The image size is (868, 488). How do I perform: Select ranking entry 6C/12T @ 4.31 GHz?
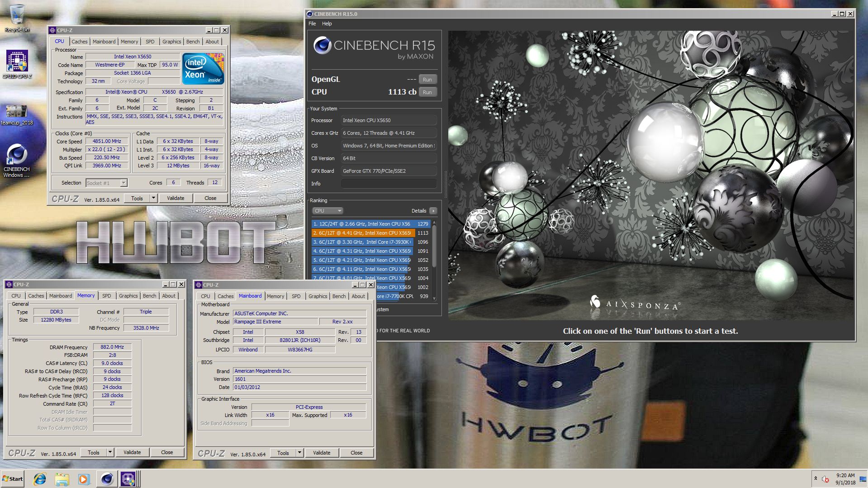tap(371, 251)
